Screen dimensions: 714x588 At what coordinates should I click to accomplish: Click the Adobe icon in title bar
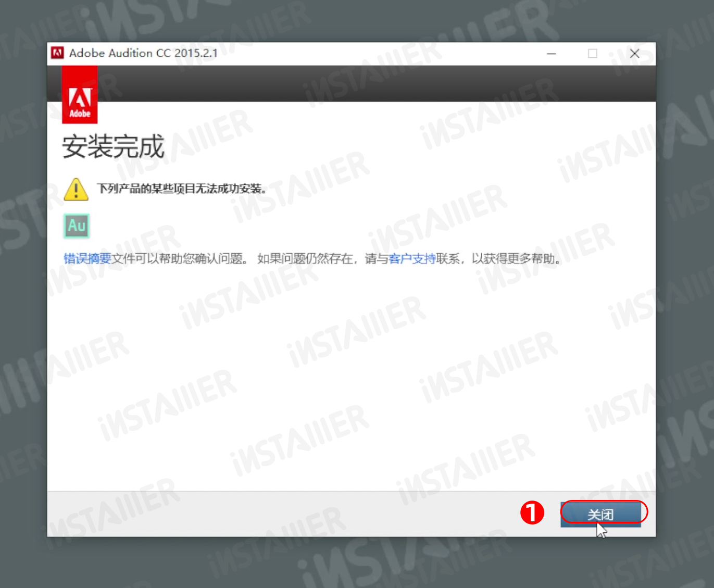(x=57, y=53)
